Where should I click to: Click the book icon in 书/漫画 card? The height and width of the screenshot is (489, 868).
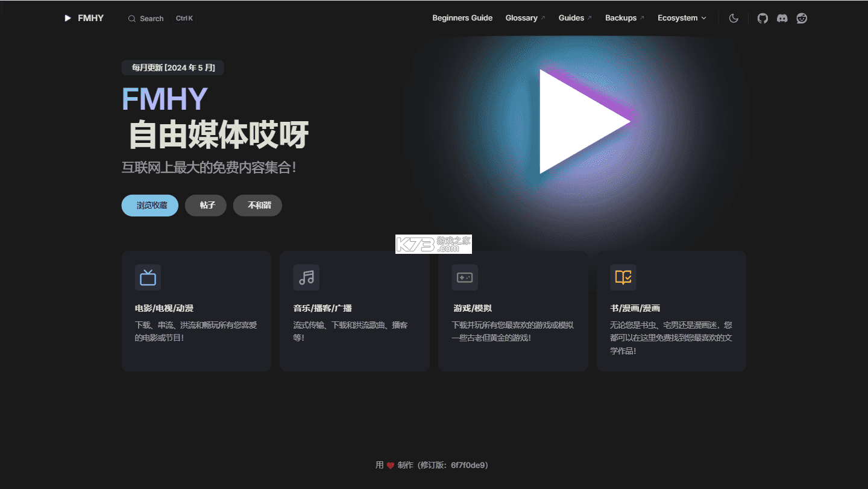(x=623, y=277)
